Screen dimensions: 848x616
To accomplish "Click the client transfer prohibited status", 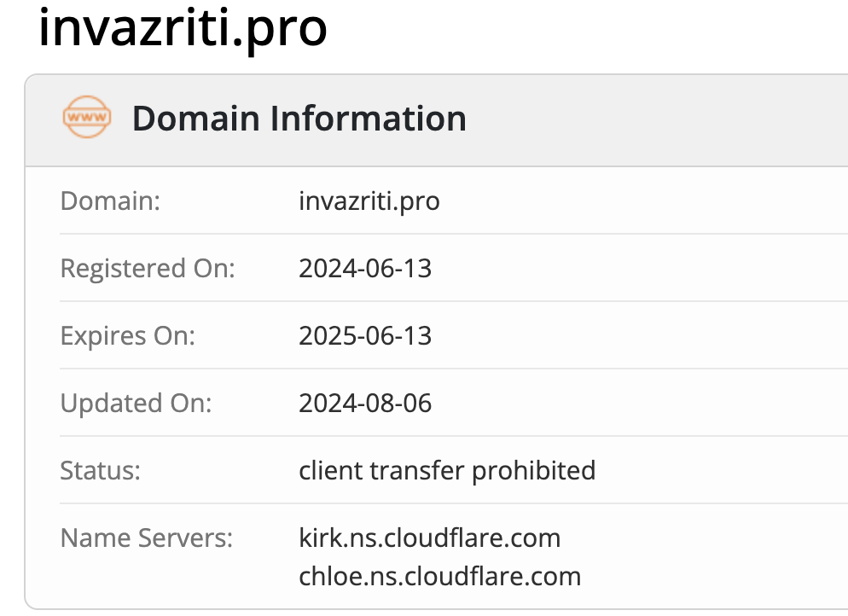I will pyautogui.click(x=447, y=470).
